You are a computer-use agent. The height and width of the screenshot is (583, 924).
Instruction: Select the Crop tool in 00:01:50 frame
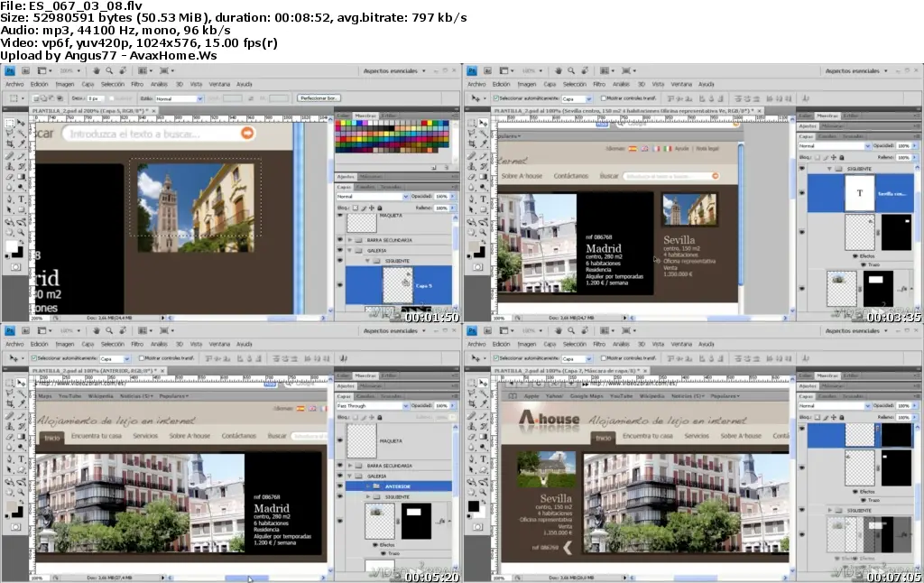[10, 144]
